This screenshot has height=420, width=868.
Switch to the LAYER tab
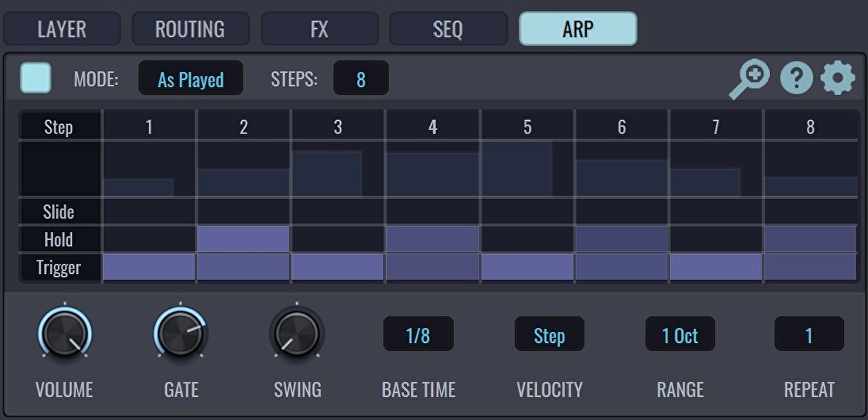62,29
